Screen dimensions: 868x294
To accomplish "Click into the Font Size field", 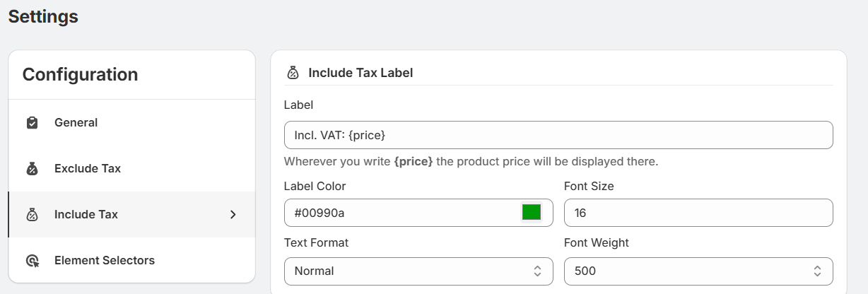I will tap(698, 213).
